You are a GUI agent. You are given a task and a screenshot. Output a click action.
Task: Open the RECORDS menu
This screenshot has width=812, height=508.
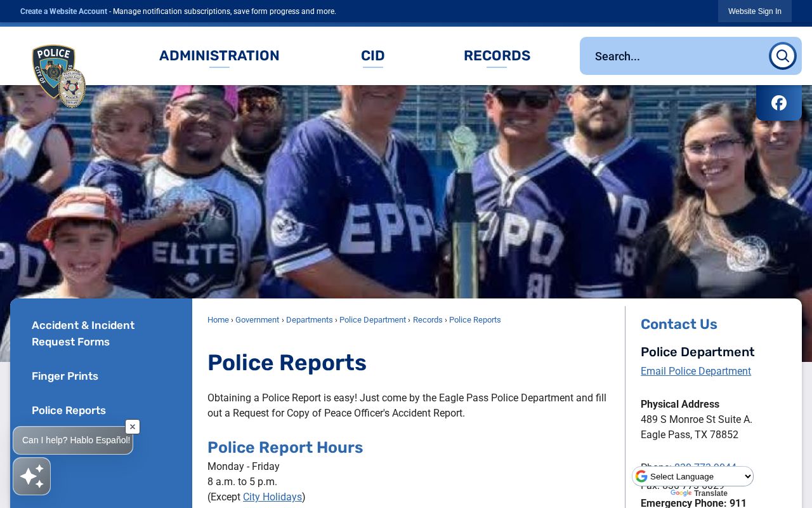pos(497,56)
